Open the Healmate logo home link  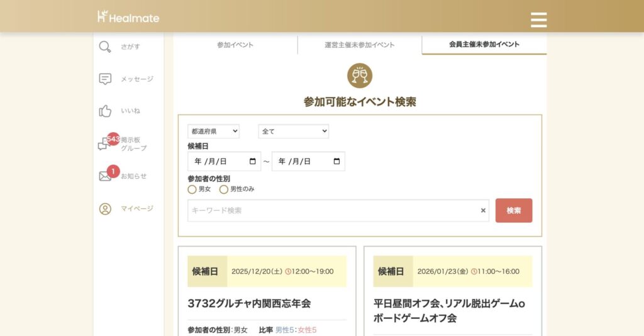tap(128, 17)
